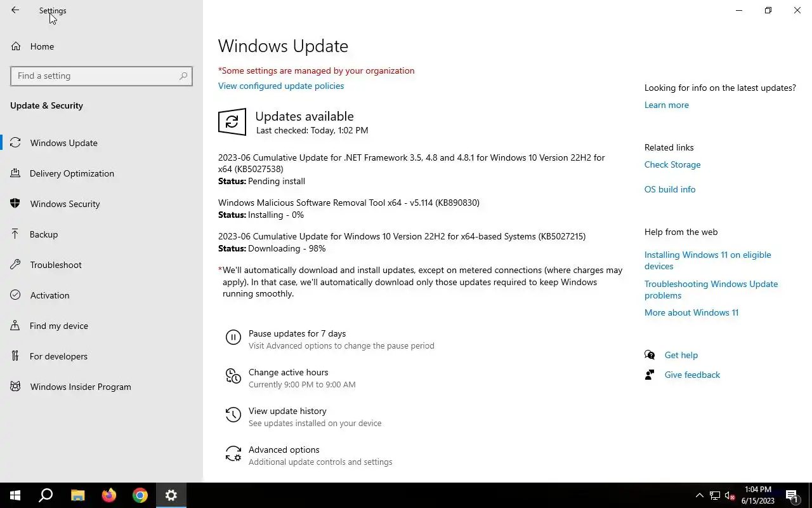Click the history icon for update history

[x=233, y=415]
